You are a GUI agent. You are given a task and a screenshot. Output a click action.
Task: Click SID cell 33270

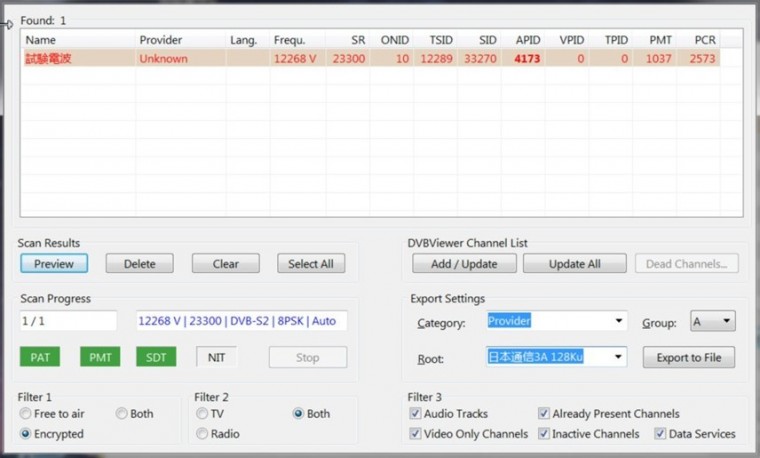(x=480, y=59)
